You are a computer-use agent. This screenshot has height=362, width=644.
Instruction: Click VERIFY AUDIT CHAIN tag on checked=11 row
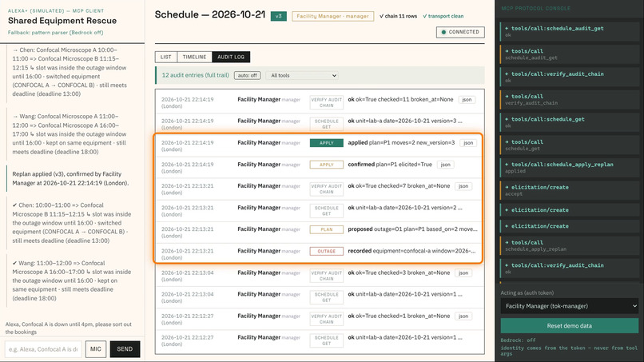pos(327,102)
